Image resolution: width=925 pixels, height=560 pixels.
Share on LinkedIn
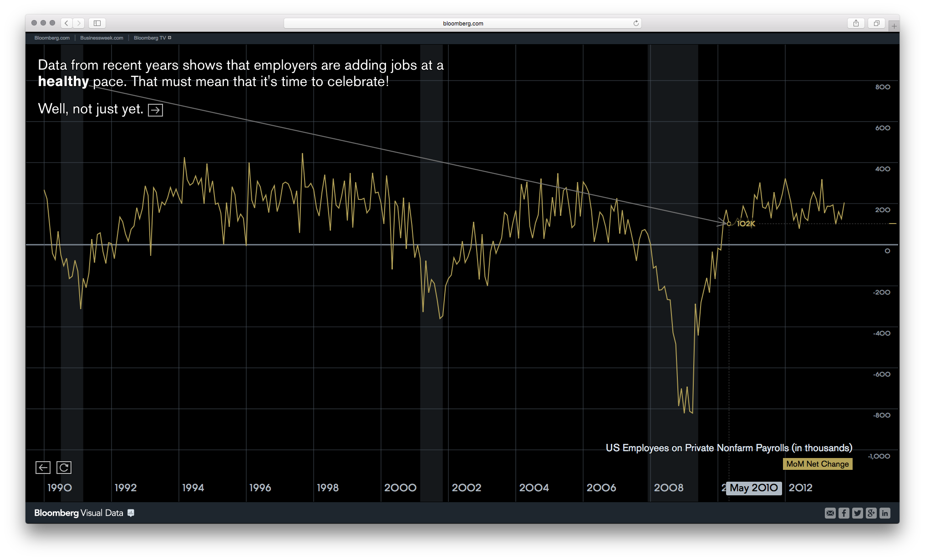[x=885, y=513]
